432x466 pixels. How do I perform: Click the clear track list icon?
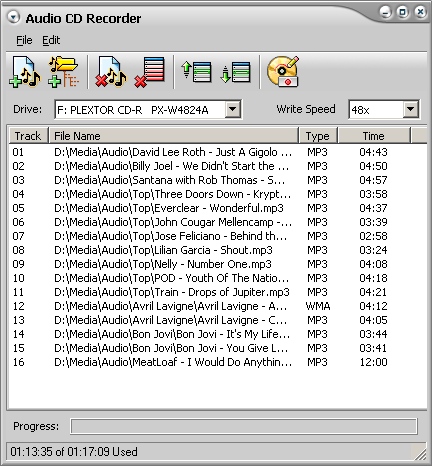pyautogui.click(x=150, y=72)
